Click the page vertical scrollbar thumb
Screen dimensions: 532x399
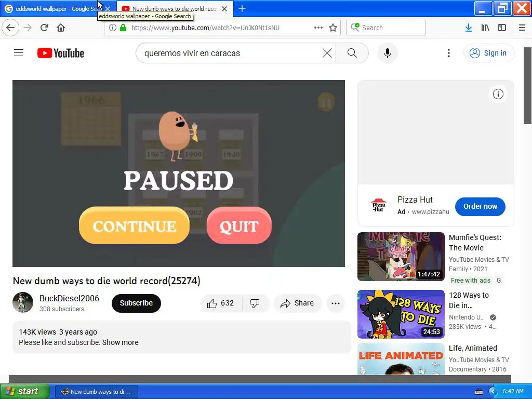(527, 86)
